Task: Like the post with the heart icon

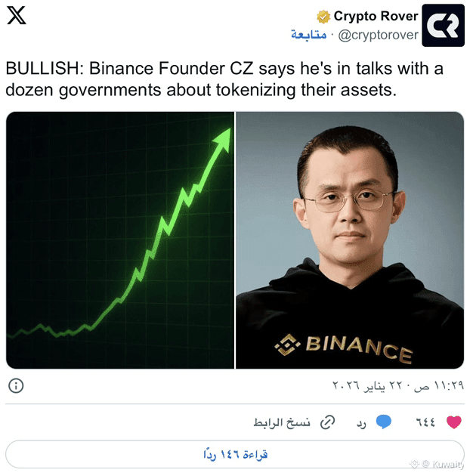Action: pyautogui.click(x=454, y=422)
